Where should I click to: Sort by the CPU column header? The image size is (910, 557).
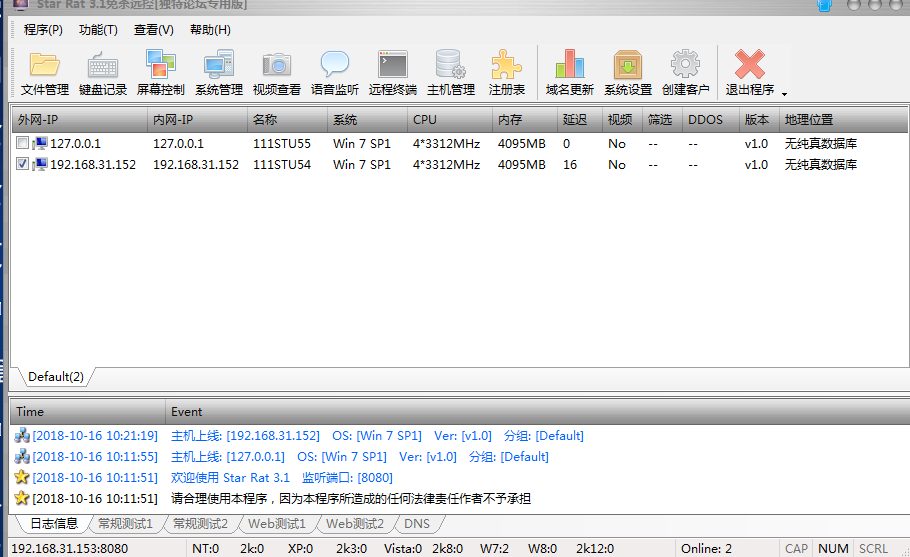coord(450,120)
